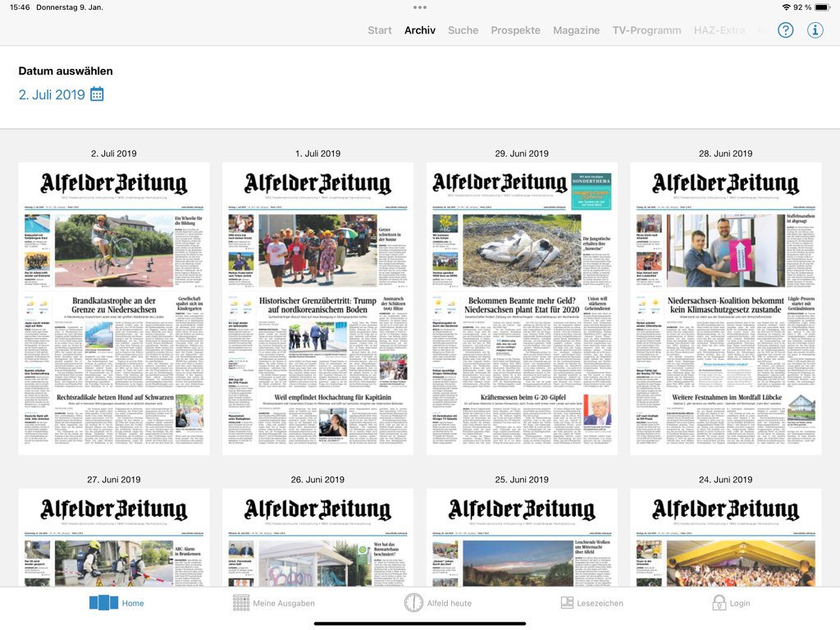Tap the calendar icon next to the date

pyautogui.click(x=97, y=94)
